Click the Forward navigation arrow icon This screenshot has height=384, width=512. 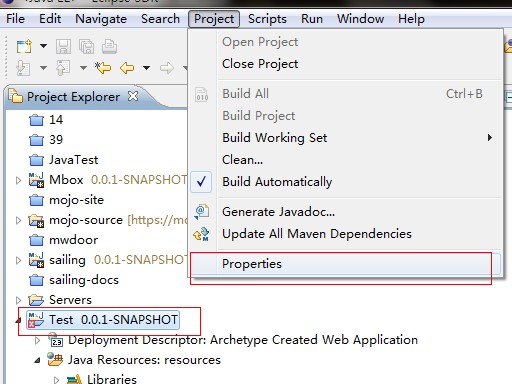point(167,68)
